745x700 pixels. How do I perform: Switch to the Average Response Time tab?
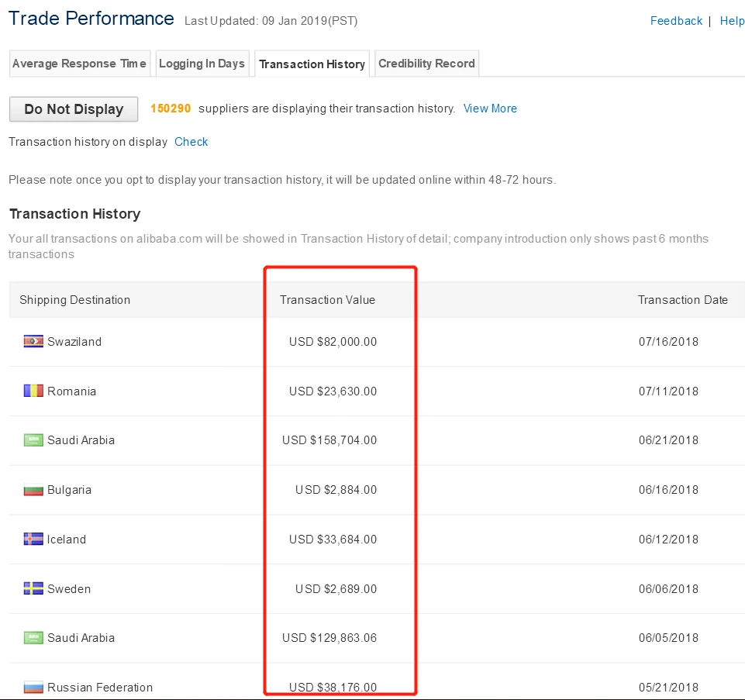(x=79, y=64)
